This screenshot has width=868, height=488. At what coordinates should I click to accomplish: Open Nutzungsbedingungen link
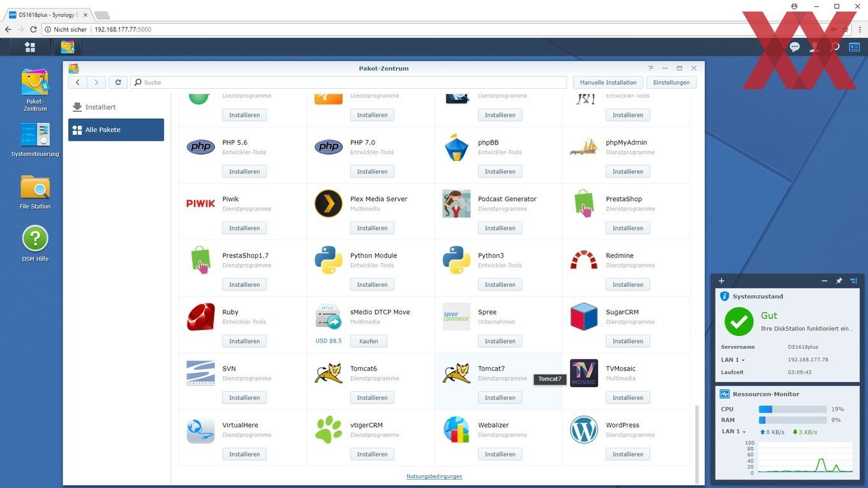434,477
